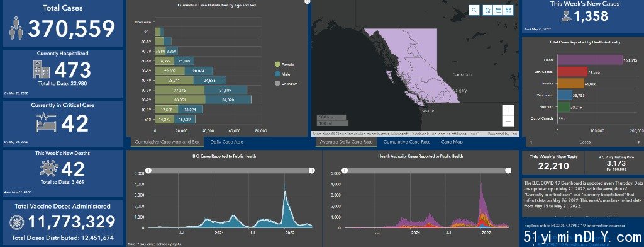Click Total Doses Distributed: 12,451,674 text
The height and width of the screenshot is (247, 644).
62,238
